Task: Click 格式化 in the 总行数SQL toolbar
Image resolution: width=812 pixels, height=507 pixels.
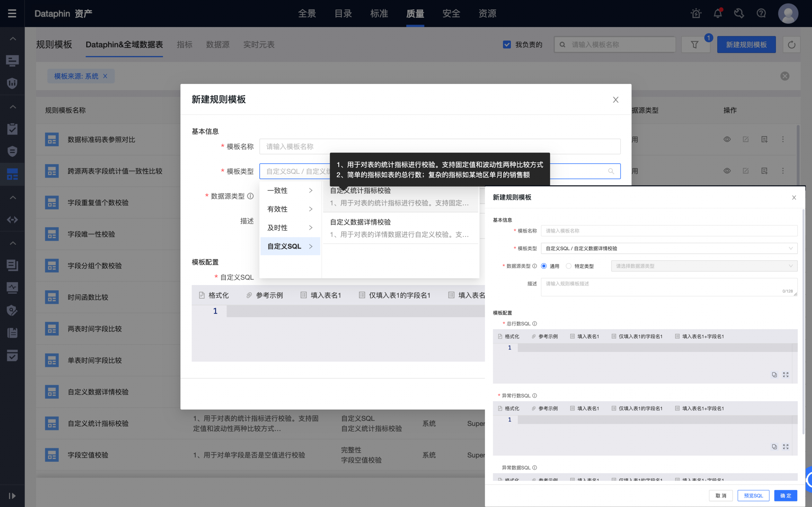Action: coord(508,336)
